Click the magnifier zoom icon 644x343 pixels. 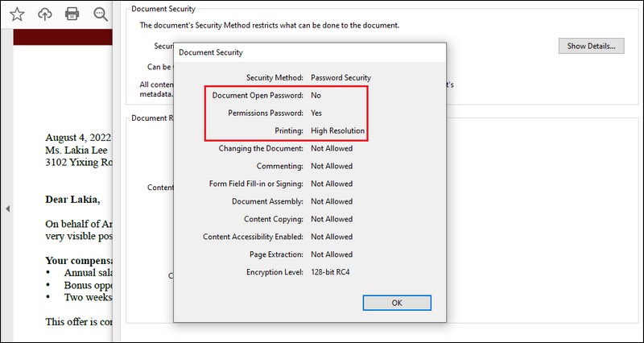(x=101, y=14)
